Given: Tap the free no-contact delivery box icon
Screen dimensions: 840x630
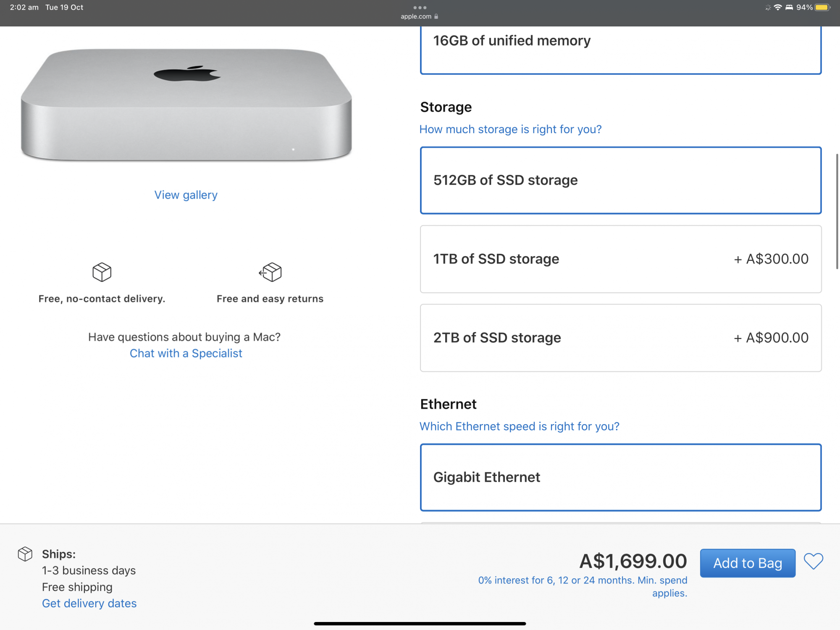Looking at the screenshot, I should coord(102,272).
